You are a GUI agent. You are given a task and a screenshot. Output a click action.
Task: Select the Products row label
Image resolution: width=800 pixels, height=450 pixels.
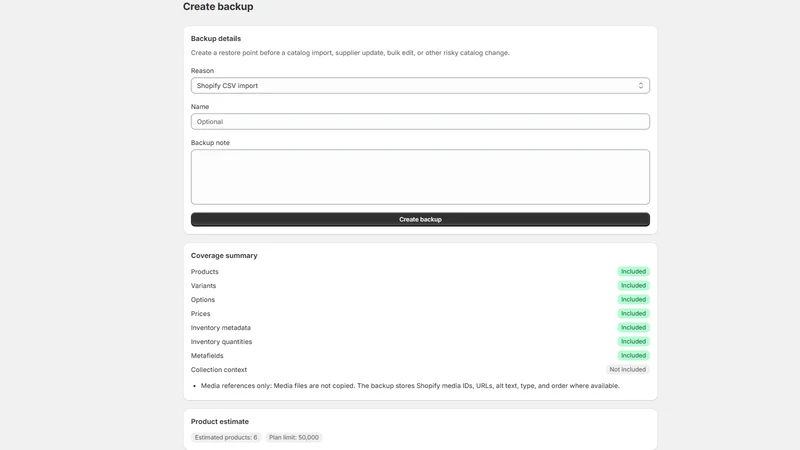[x=205, y=271]
